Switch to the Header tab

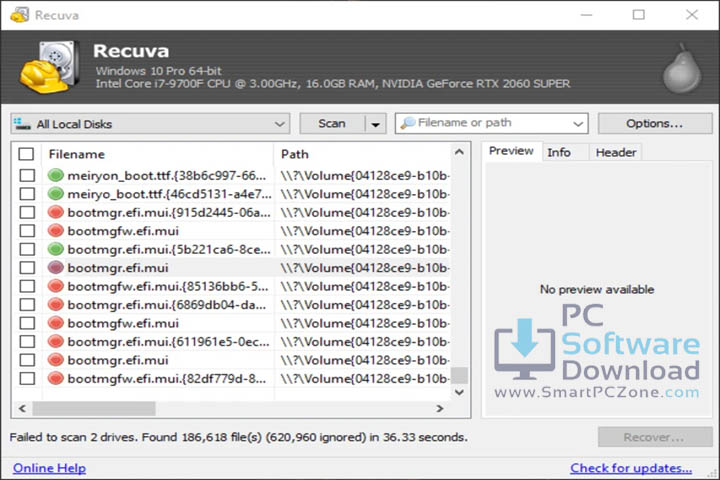coord(616,152)
